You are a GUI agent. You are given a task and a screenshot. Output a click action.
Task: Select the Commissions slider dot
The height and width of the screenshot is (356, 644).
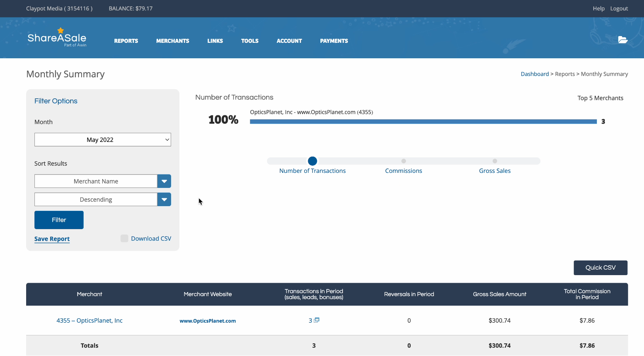pos(404,161)
